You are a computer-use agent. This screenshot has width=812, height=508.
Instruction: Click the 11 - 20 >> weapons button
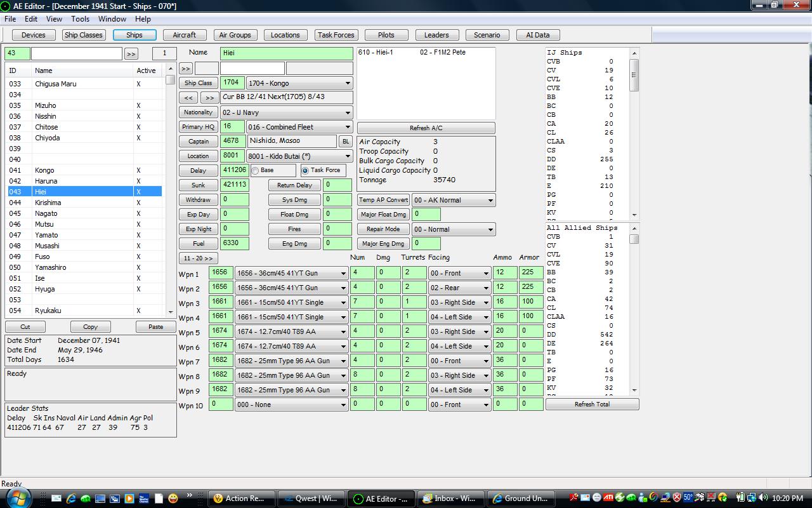[198, 258]
